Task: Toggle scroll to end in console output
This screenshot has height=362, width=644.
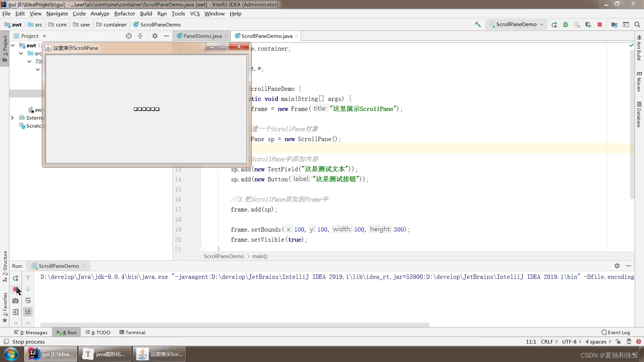Action: (28, 312)
